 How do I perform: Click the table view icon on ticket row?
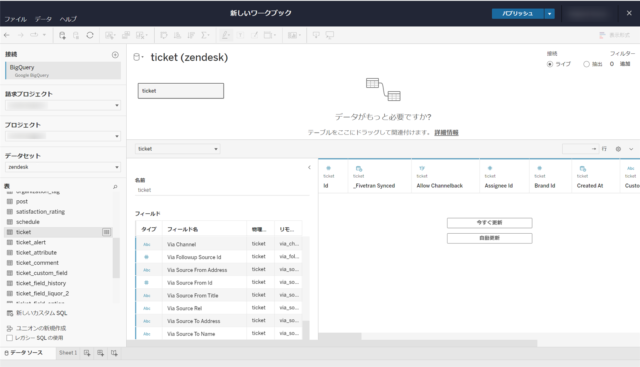click(107, 232)
